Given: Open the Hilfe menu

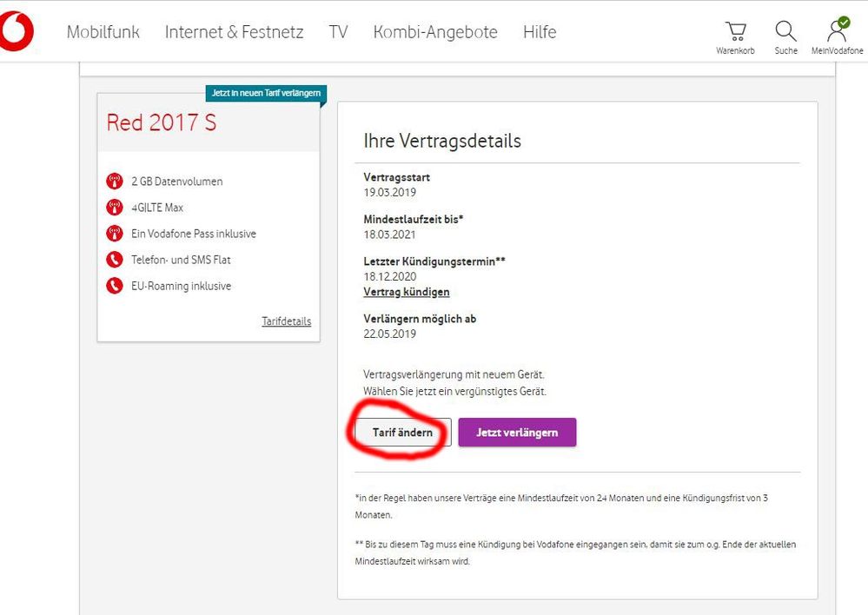Looking at the screenshot, I should pos(540,32).
